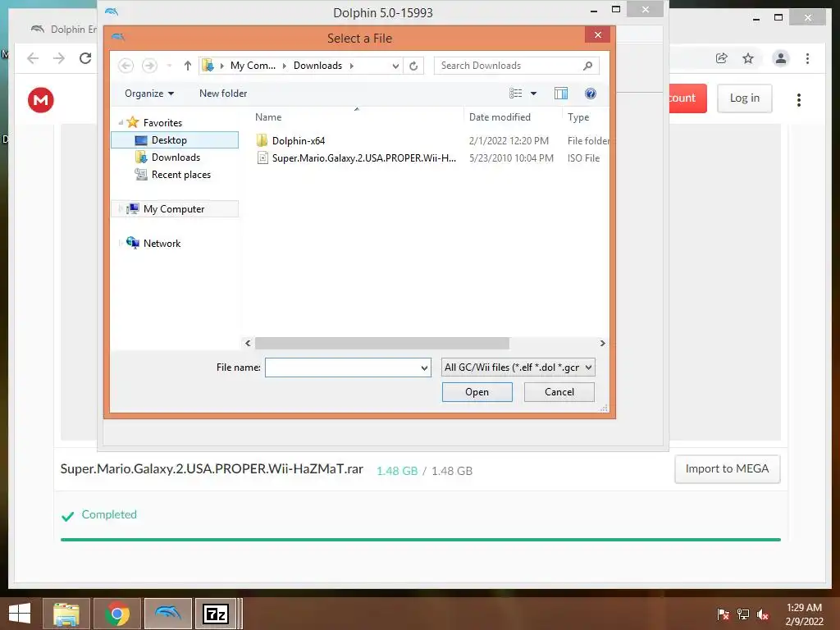The image size is (840, 630).
Task: Click scrollbar right arrow
Action: pos(602,343)
